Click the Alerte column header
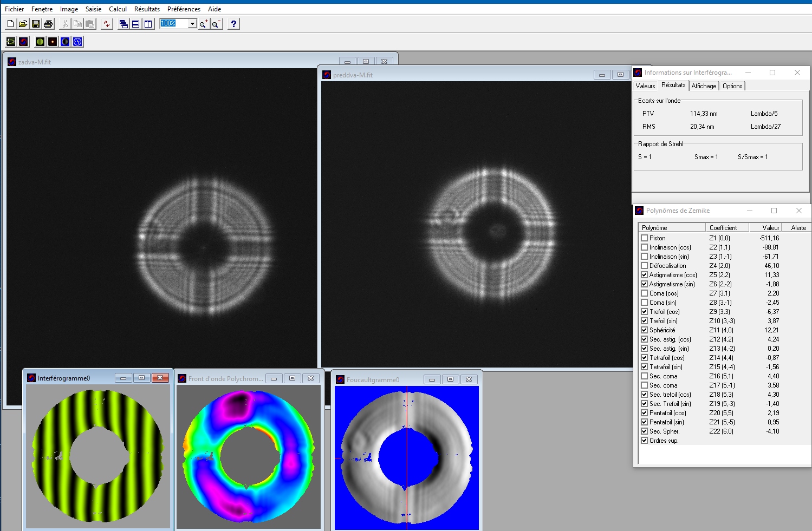This screenshot has height=531, width=812. (x=796, y=228)
